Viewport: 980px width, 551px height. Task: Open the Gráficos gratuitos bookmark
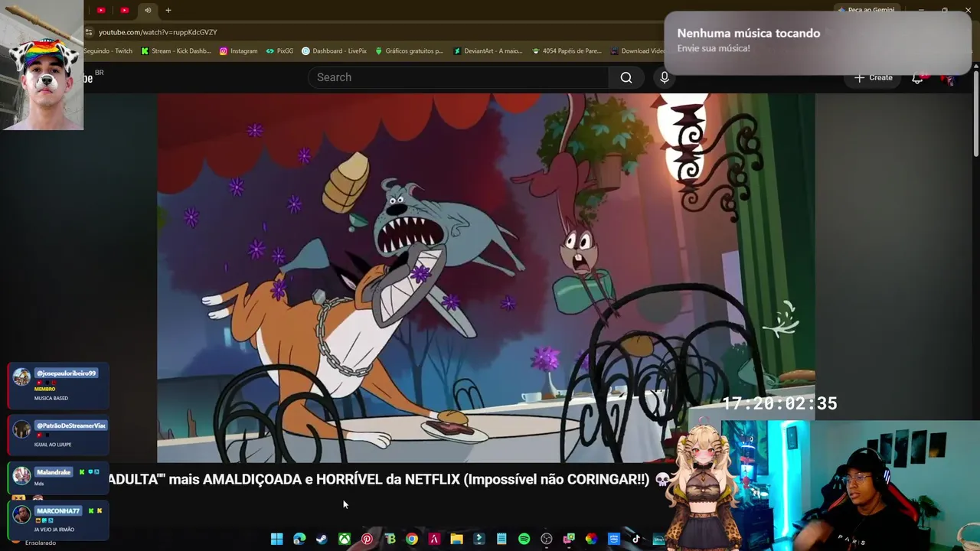click(x=409, y=51)
